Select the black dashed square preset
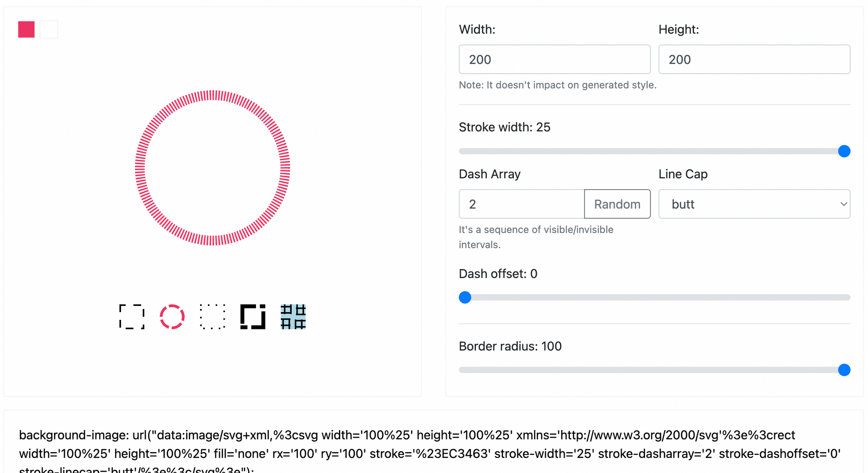 (132, 317)
